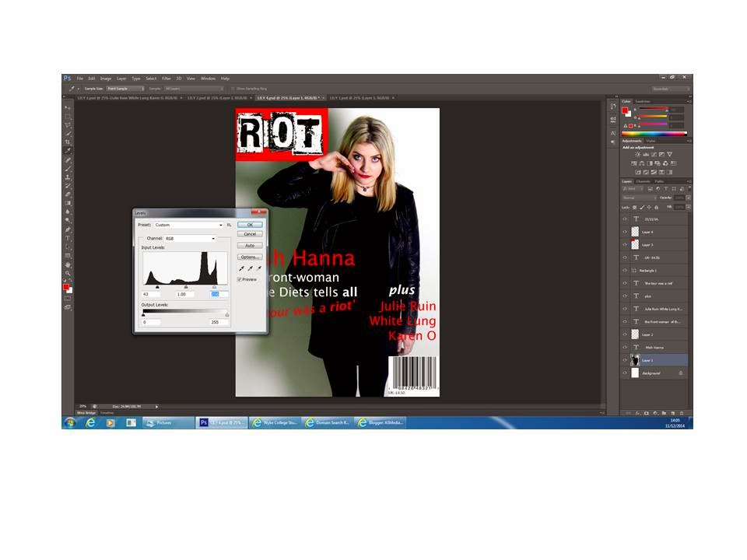This screenshot has width=747, height=560.
Task: Open the layer blend mode dropdown
Action: click(x=640, y=198)
